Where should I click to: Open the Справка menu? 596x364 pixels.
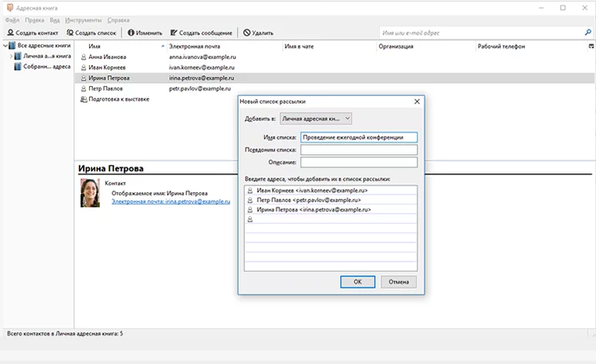coord(119,19)
